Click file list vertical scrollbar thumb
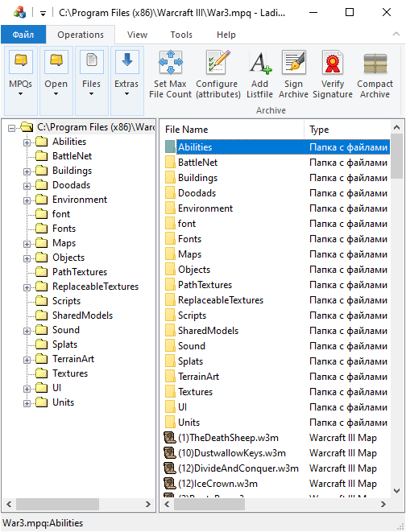This screenshot has height=532, width=406. [x=396, y=156]
